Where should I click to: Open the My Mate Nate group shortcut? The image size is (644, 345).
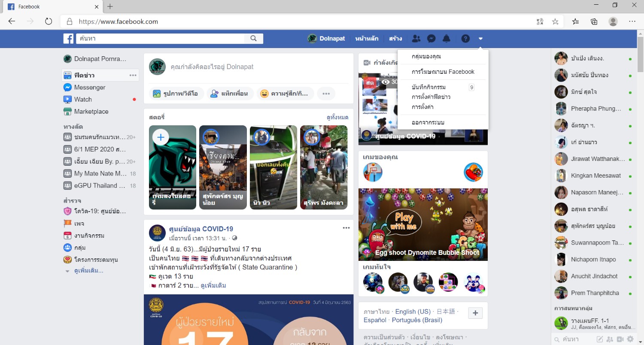100,173
